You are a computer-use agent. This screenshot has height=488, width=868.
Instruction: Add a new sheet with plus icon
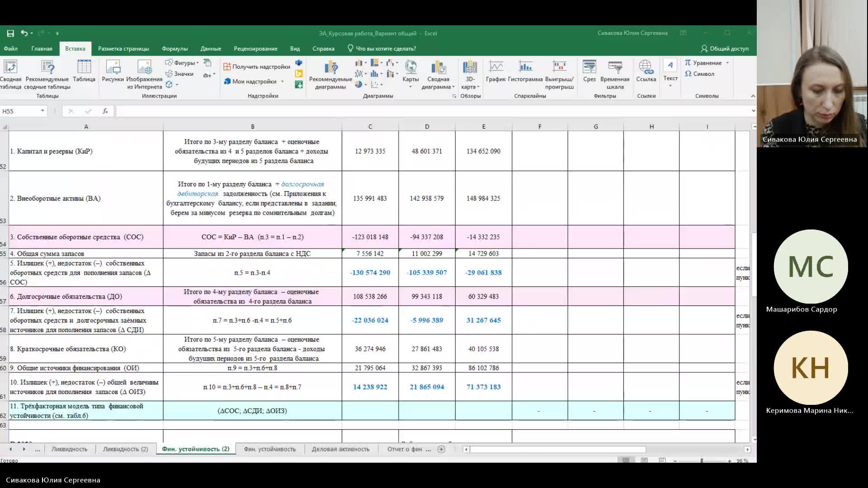(441, 449)
